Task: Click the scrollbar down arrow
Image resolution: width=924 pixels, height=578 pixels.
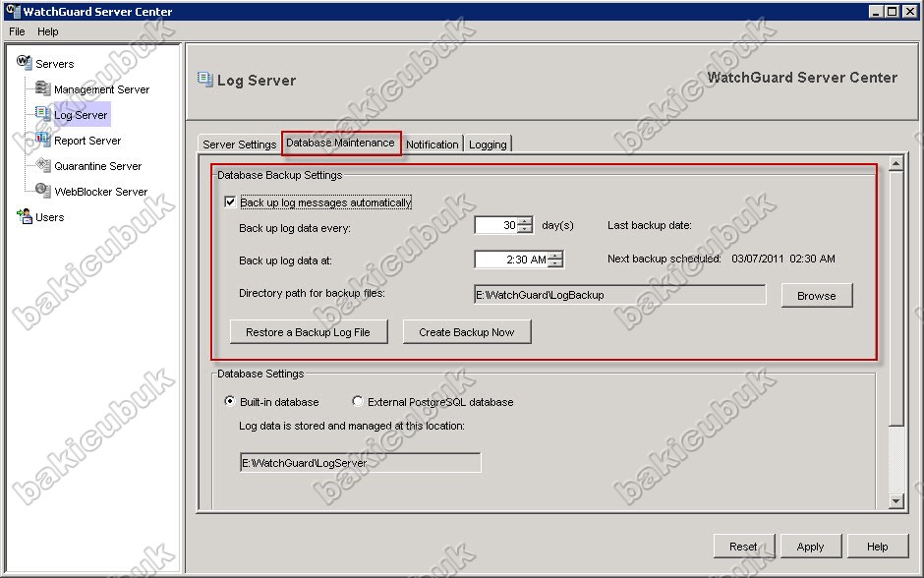Action: tap(895, 501)
